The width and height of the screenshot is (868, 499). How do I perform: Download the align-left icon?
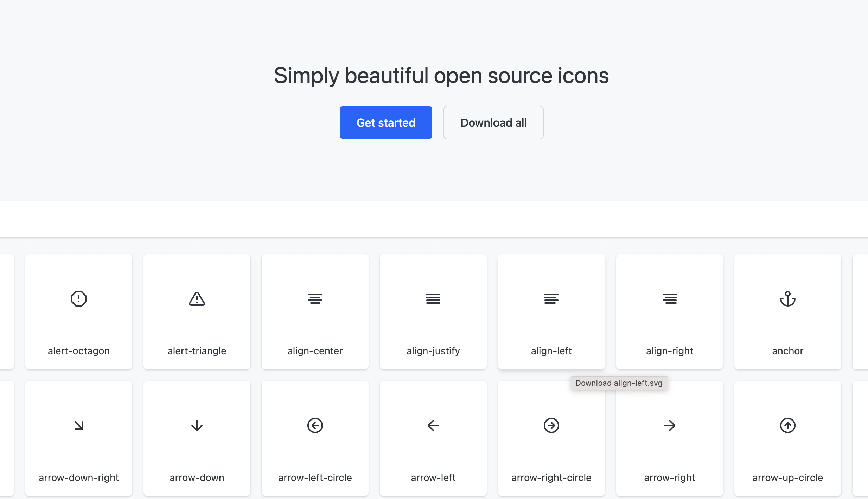pyautogui.click(x=551, y=299)
